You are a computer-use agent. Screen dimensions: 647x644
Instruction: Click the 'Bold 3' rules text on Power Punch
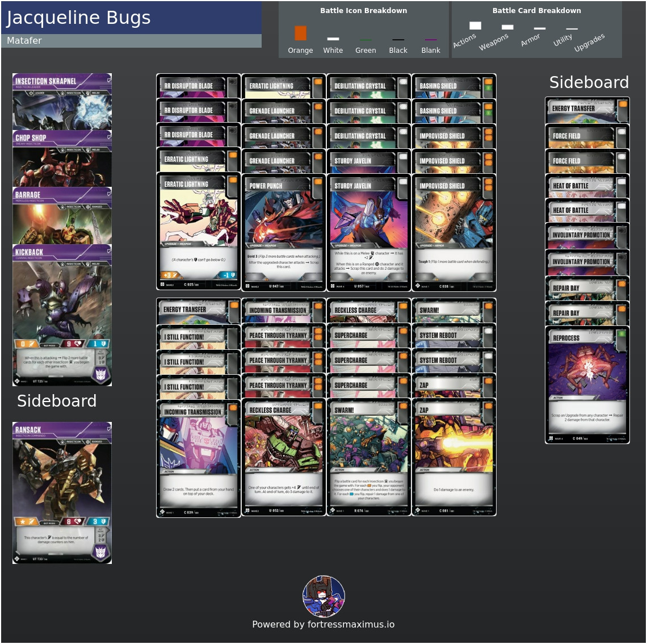pos(283,256)
